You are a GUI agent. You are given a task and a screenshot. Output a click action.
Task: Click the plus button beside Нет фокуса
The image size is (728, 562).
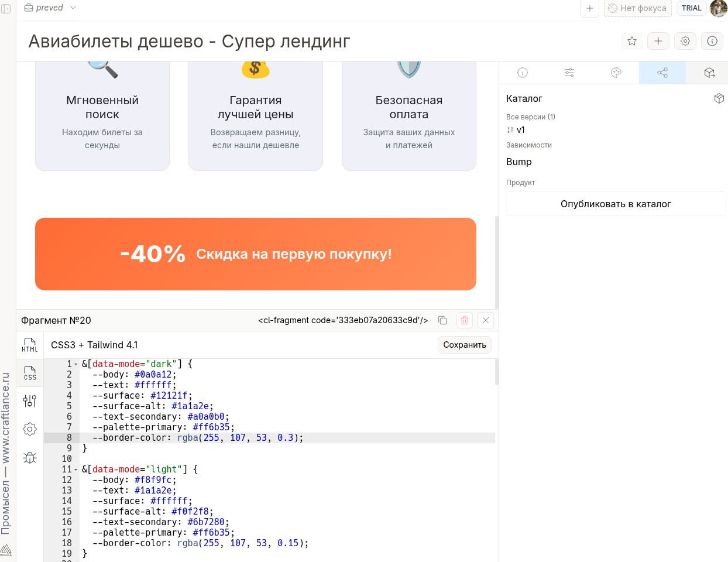coord(589,8)
